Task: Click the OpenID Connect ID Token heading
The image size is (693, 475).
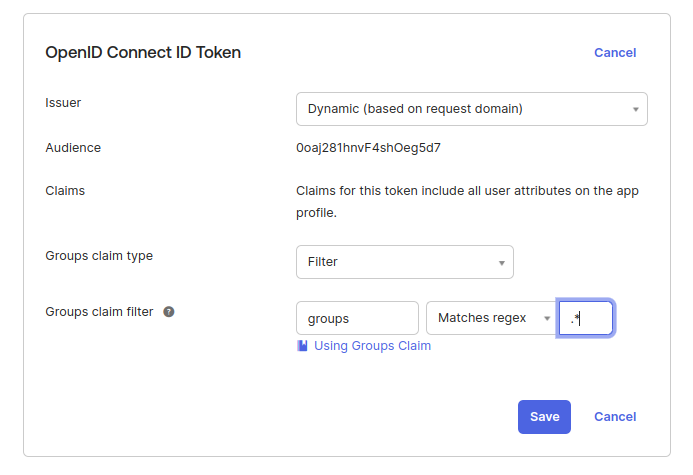Action: pos(143,53)
